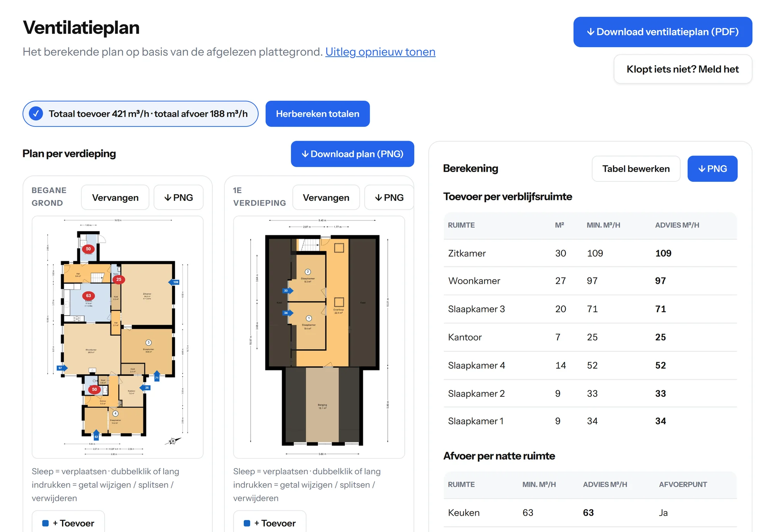This screenshot has width=775, height=532.
Task: Click the blue checkmark in totals pill
Action: pyautogui.click(x=36, y=114)
